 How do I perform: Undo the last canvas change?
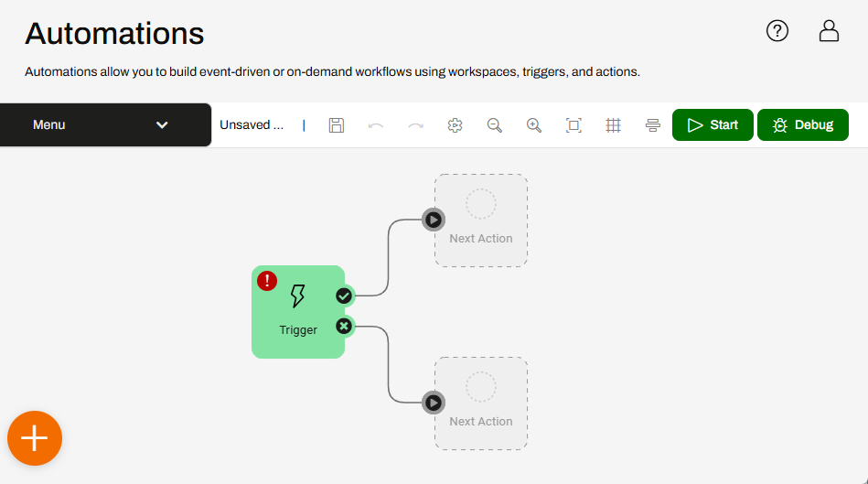[x=376, y=125]
